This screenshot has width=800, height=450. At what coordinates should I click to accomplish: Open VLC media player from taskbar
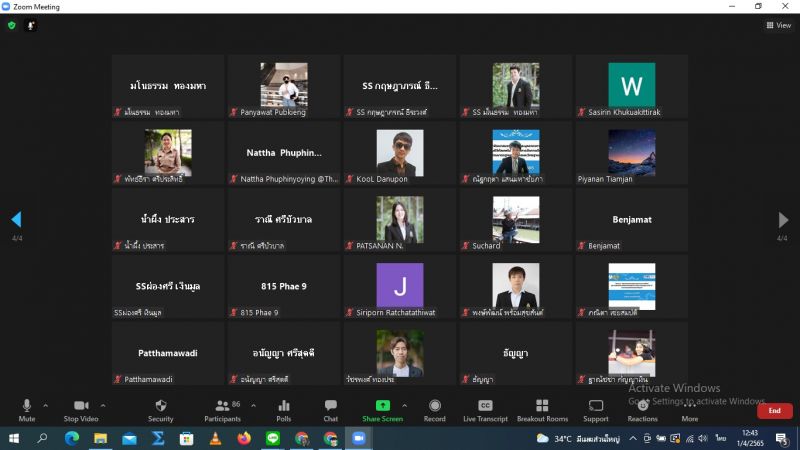215,438
